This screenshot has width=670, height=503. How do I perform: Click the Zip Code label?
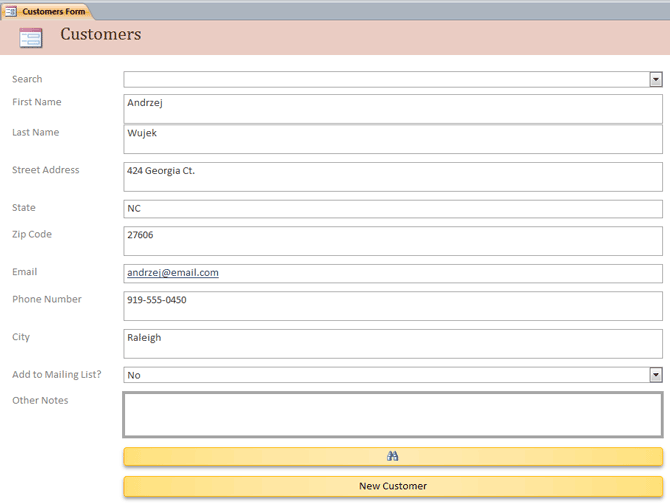(32, 235)
